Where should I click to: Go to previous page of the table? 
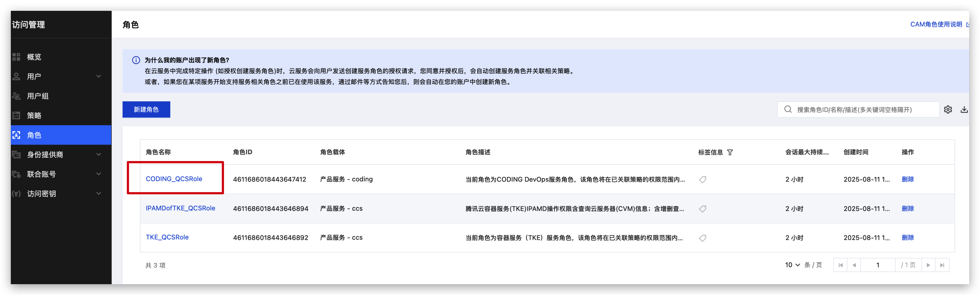(x=854, y=265)
